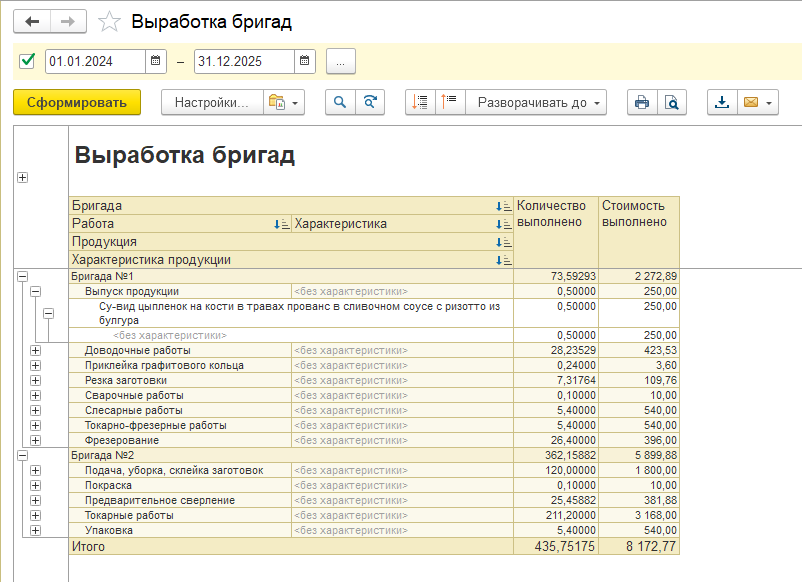Sort by Бригада column icon
802x582 pixels.
503,206
